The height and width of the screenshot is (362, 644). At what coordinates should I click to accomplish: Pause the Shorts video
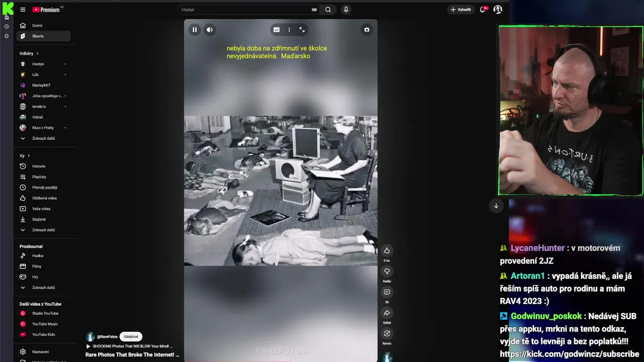(x=195, y=30)
